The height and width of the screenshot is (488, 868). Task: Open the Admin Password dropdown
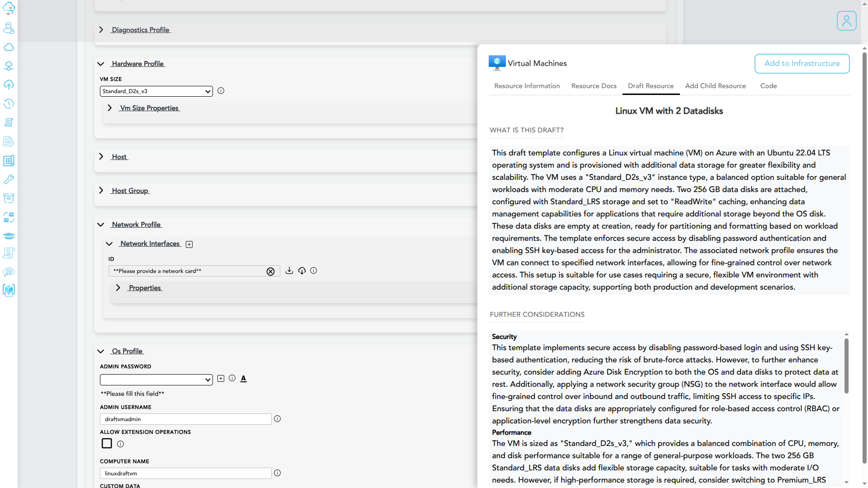click(156, 380)
